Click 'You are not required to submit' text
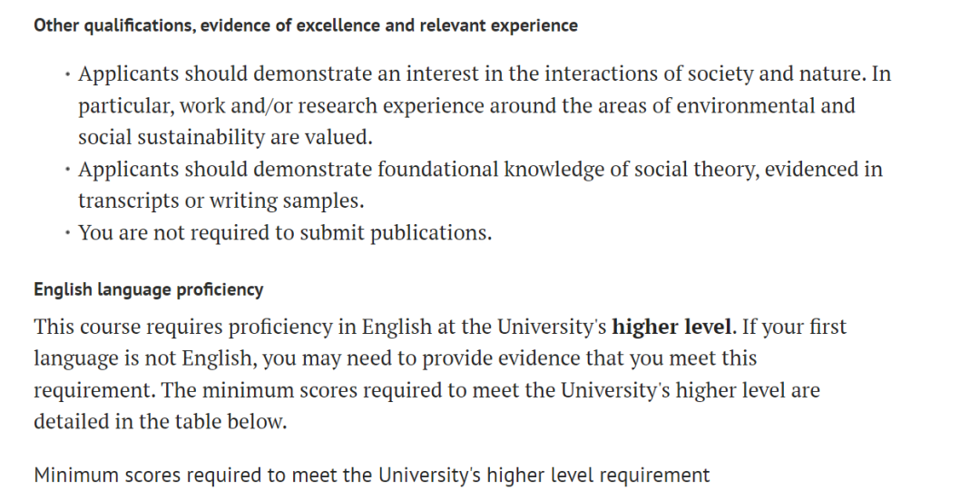The height and width of the screenshot is (500, 980). 219,233
